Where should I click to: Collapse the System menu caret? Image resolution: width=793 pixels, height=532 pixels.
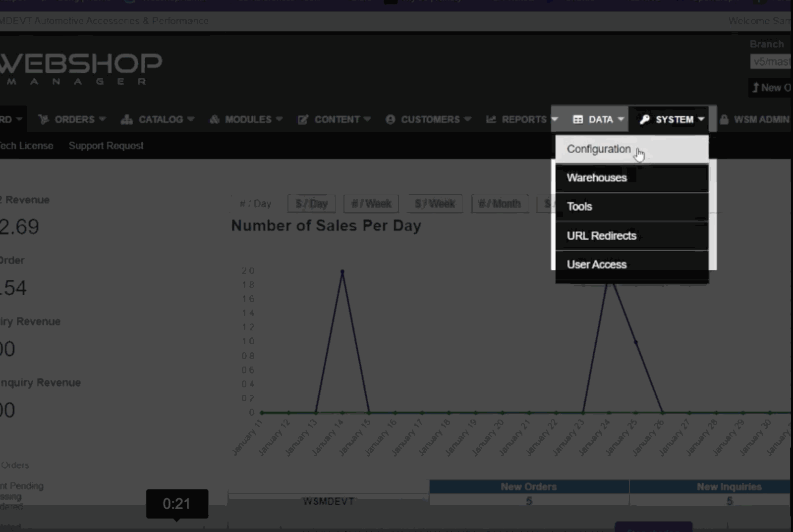tap(701, 119)
